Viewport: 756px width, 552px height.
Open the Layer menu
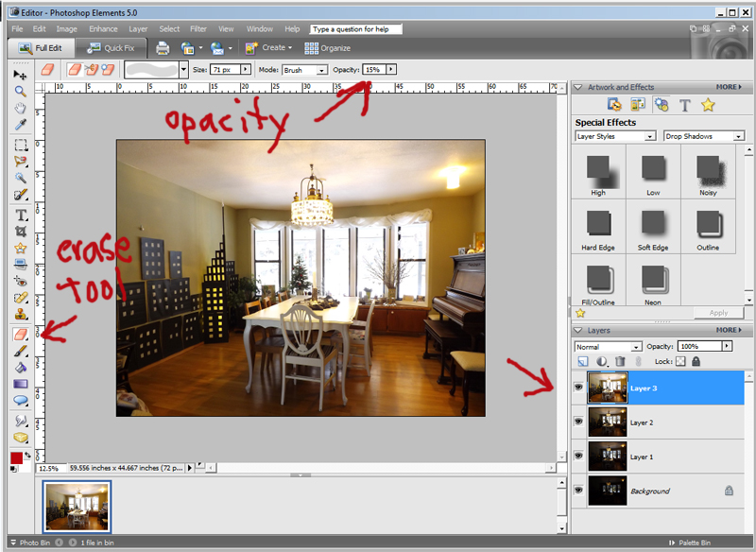(138, 29)
